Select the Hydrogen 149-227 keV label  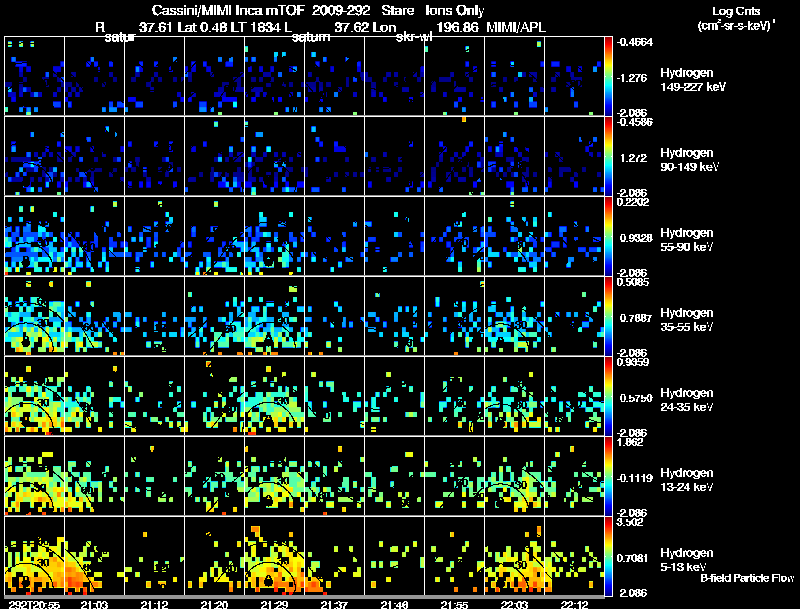(692, 80)
